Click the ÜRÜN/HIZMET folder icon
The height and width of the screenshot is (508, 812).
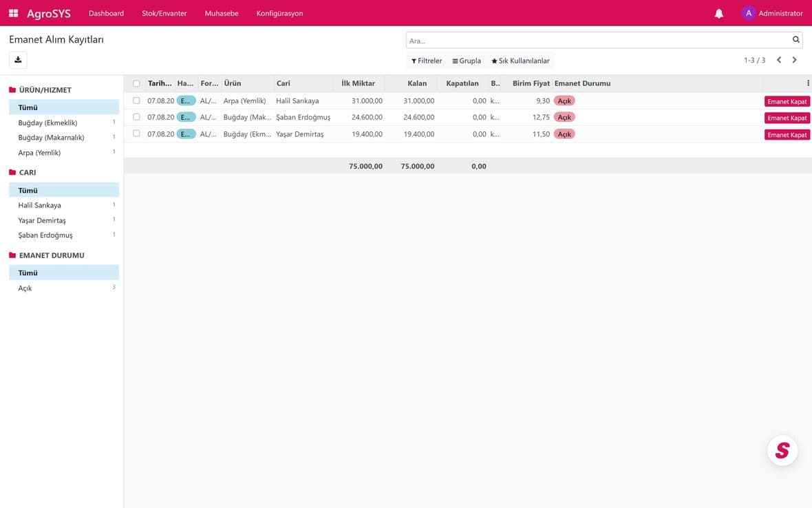12,89
